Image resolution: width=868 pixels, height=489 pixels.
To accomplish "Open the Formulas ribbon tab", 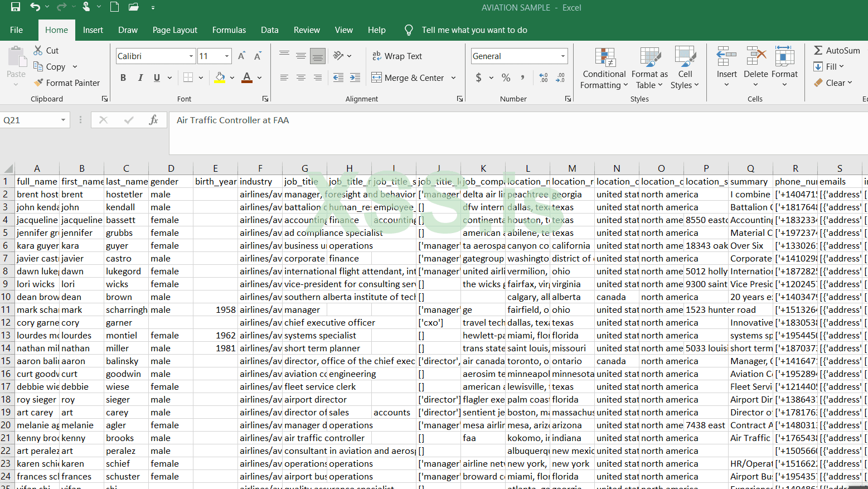I will coord(229,30).
